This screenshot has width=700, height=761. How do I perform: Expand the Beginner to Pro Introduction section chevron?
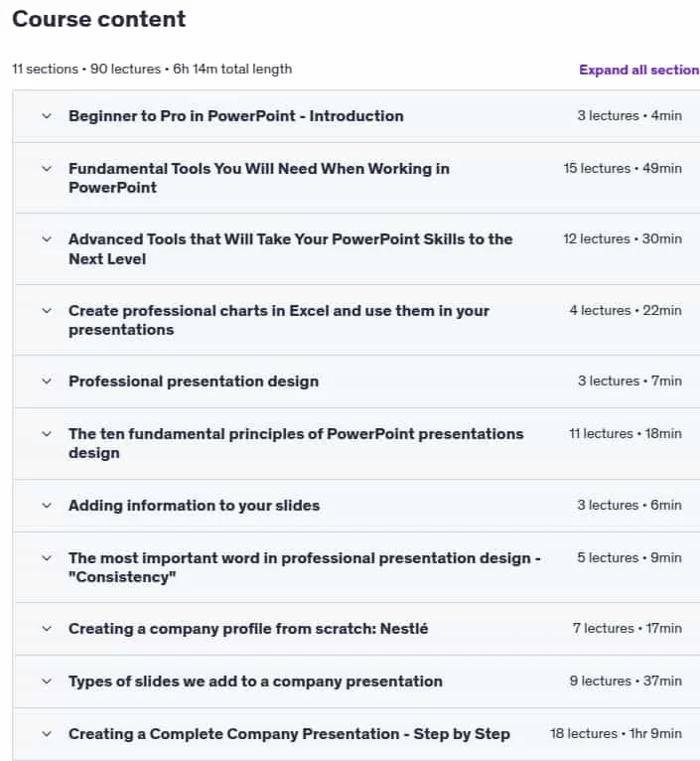[x=47, y=116]
